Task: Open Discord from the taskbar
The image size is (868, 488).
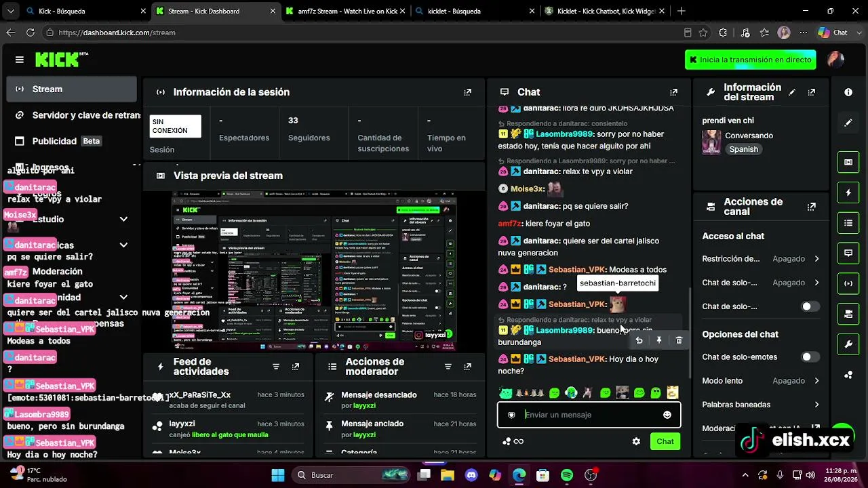Action: click(471, 475)
